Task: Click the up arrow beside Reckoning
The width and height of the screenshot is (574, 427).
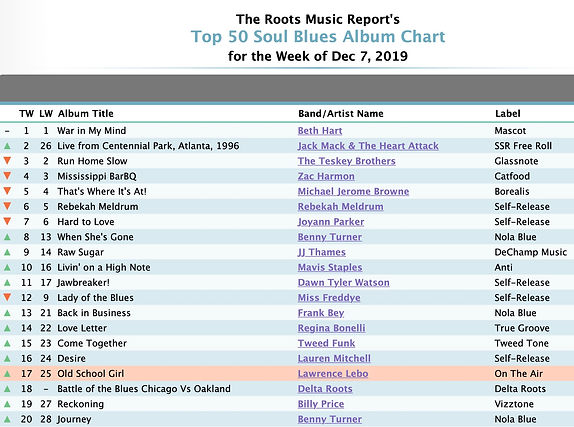Action: point(7,404)
